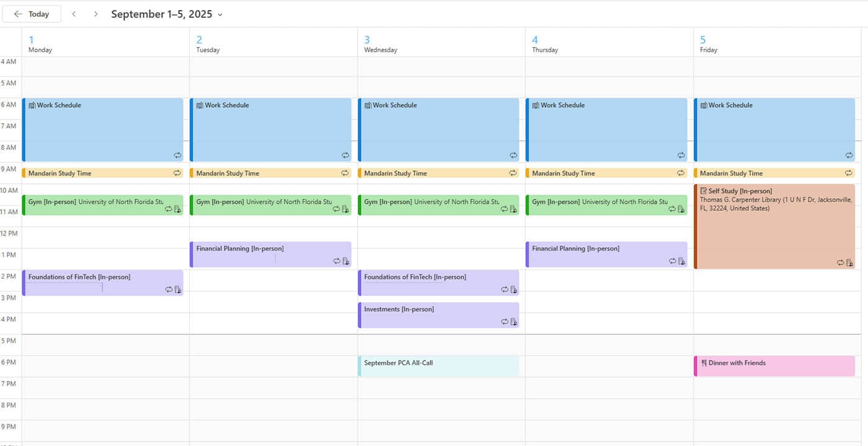Viewport: 868px width, 446px height.
Task: Click building icon on Wednesday's Work Schedule
Action: 368,105
